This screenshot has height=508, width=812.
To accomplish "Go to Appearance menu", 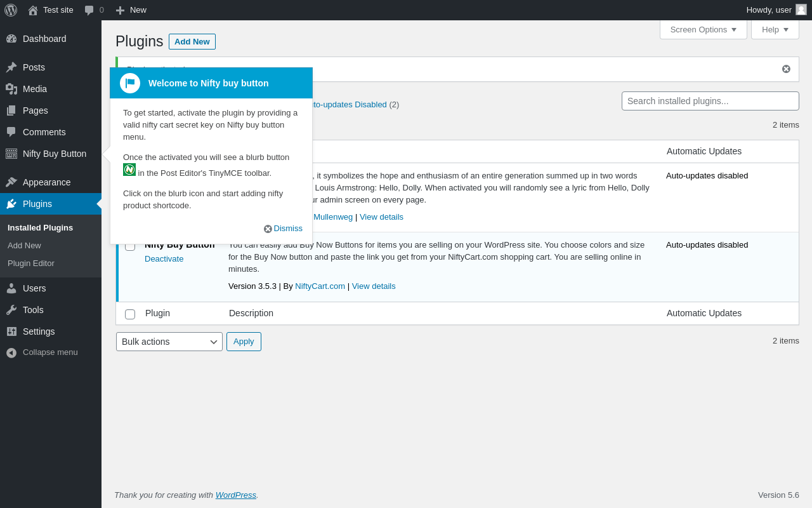I will tap(51, 182).
